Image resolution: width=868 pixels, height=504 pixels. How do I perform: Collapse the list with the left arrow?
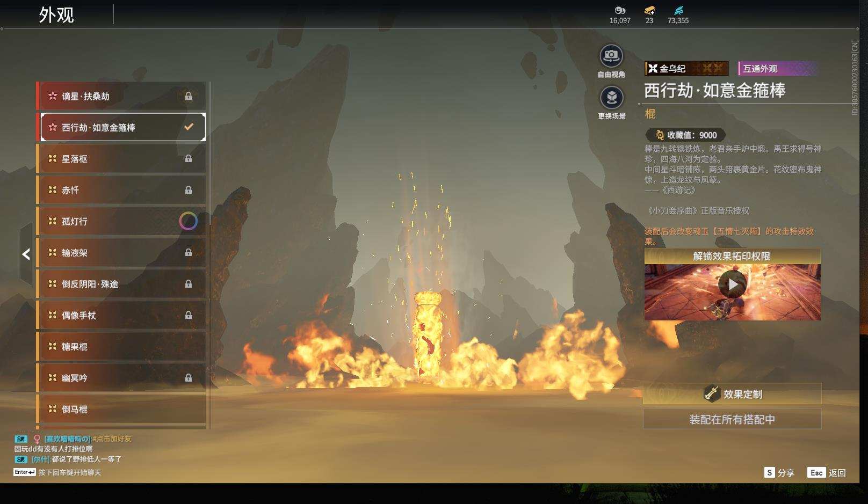click(x=26, y=254)
